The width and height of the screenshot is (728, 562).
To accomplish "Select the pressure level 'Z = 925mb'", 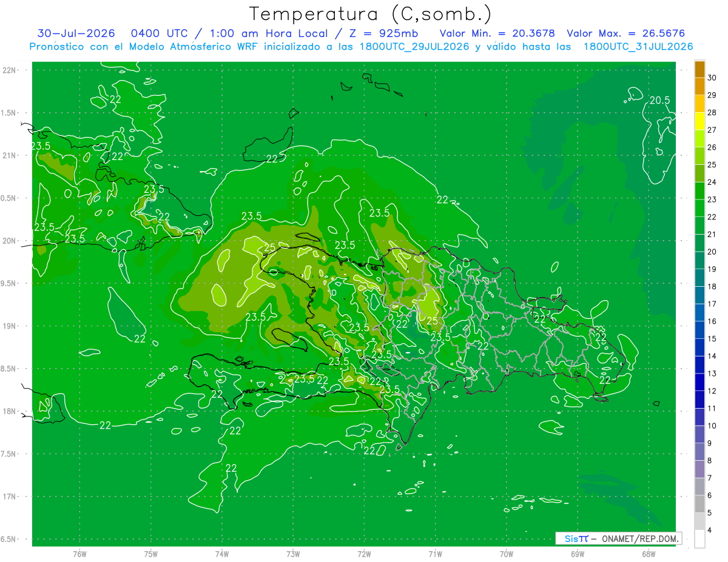I will pyautogui.click(x=383, y=33).
